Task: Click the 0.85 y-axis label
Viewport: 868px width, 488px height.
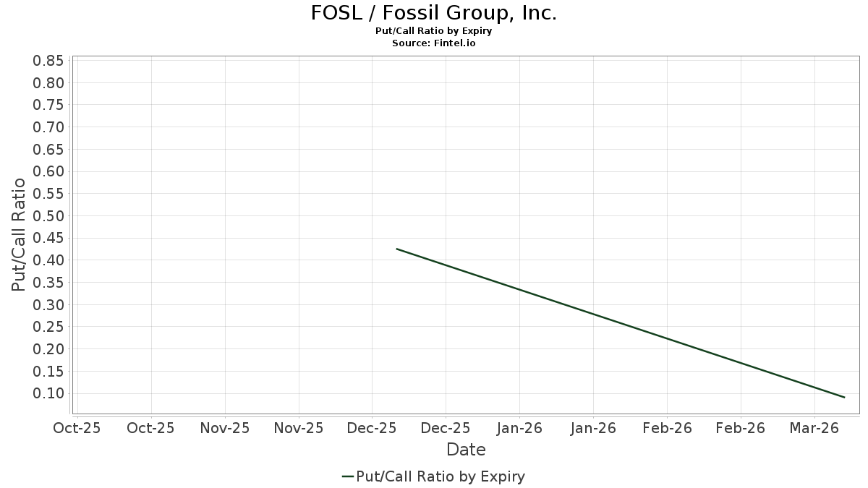Action: tap(49, 60)
